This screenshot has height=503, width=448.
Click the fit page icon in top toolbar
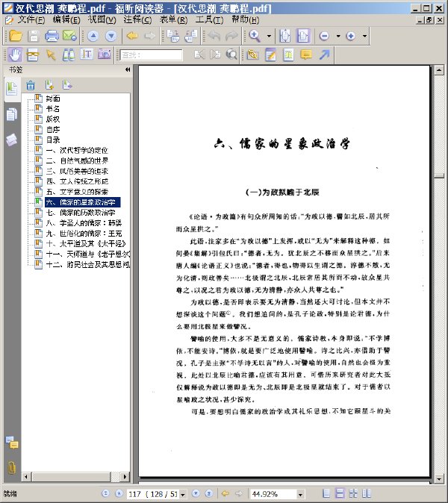click(x=285, y=36)
